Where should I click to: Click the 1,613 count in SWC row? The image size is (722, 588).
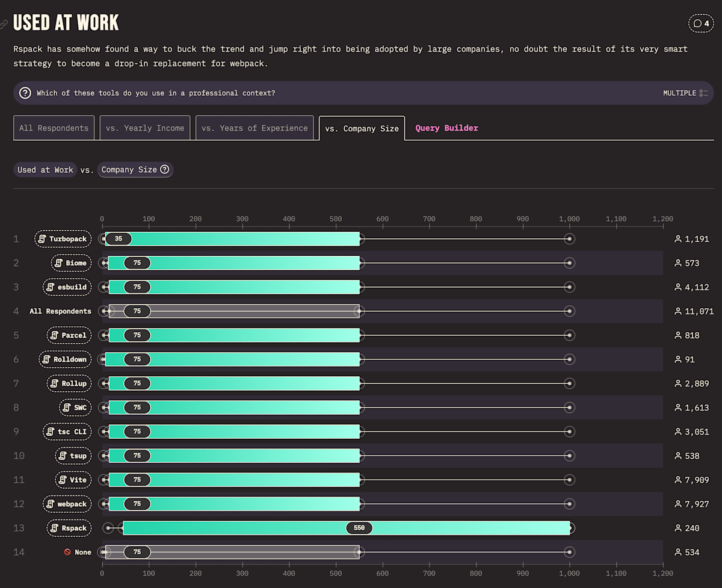(x=697, y=407)
